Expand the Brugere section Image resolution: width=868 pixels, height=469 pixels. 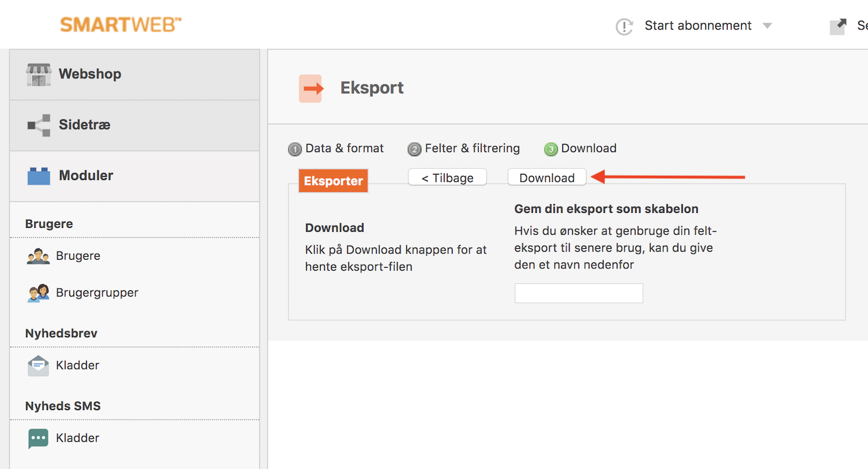[x=48, y=223]
